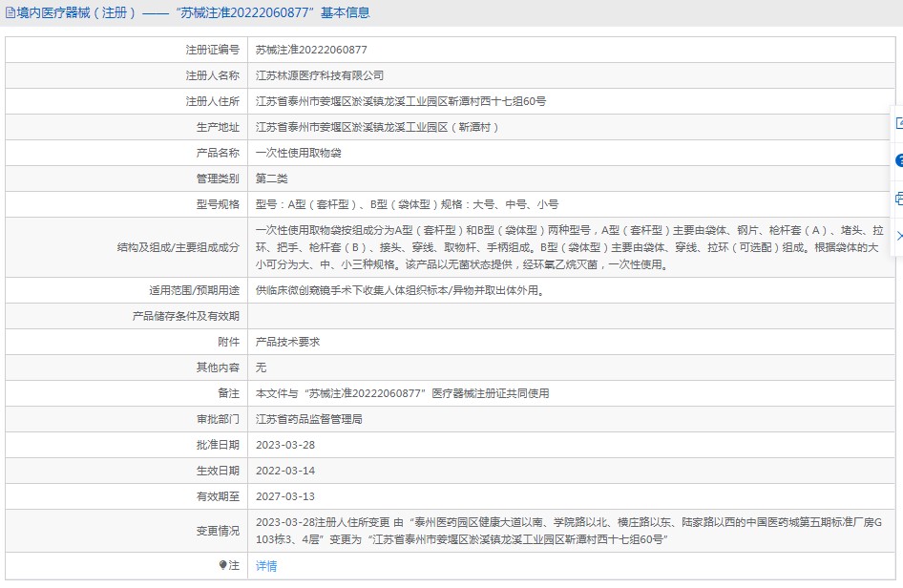Collapse the right floating sidebar with arrow
Screen dimensions: 903x588
pyautogui.click(x=899, y=236)
